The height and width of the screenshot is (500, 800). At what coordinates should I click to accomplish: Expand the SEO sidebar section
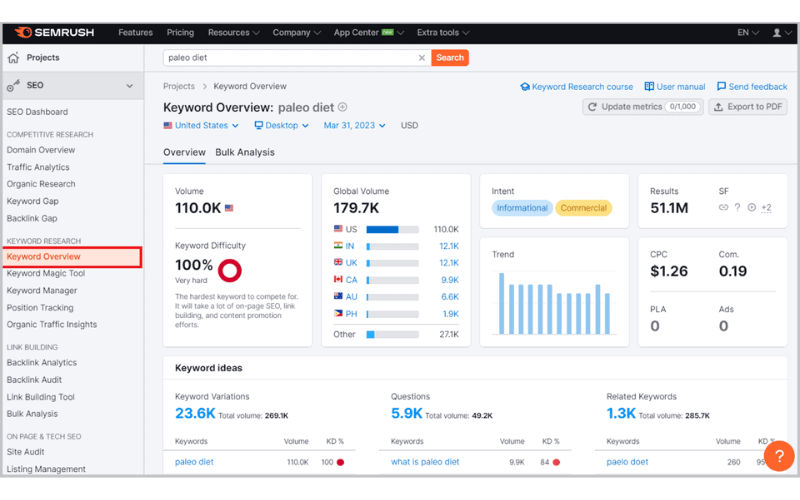coord(130,86)
